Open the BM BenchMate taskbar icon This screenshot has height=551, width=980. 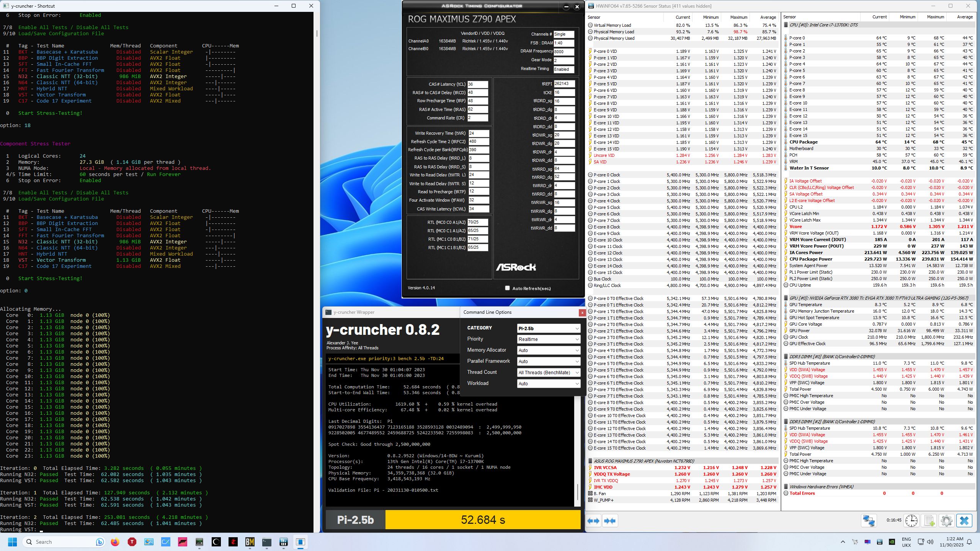(x=250, y=542)
